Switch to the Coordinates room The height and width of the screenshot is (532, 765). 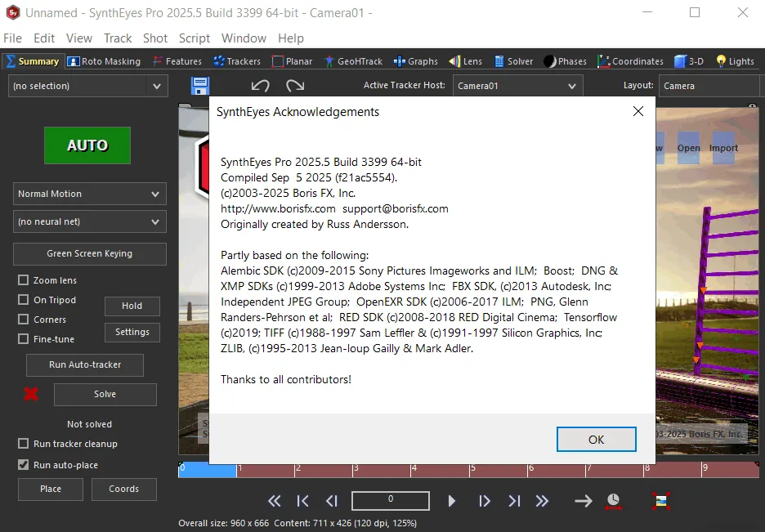(630, 61)
